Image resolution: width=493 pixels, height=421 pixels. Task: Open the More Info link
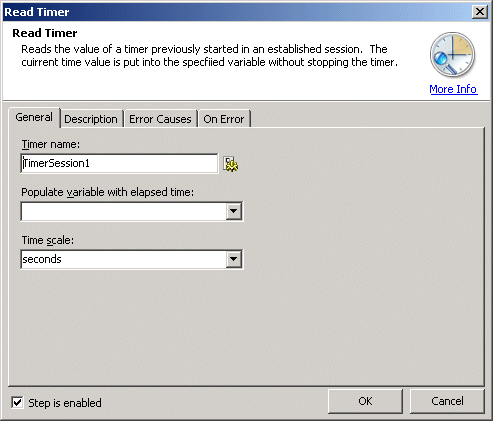(x=453, y=89)
